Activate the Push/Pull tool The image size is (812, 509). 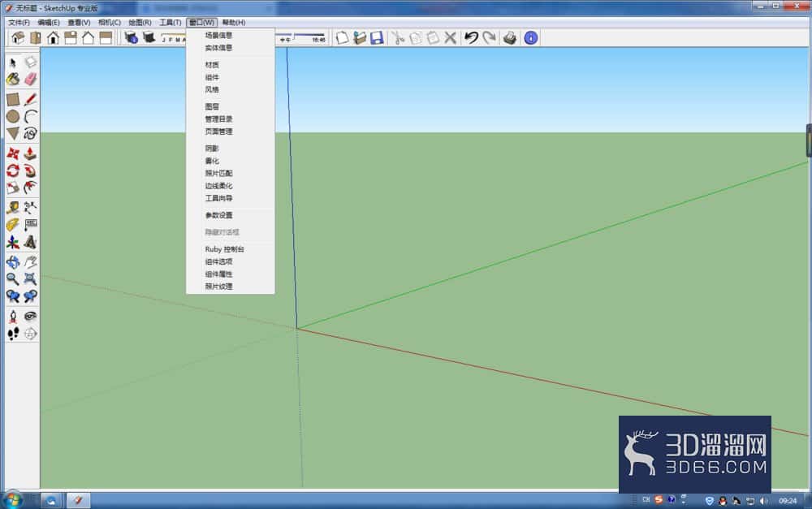point(31,153)
